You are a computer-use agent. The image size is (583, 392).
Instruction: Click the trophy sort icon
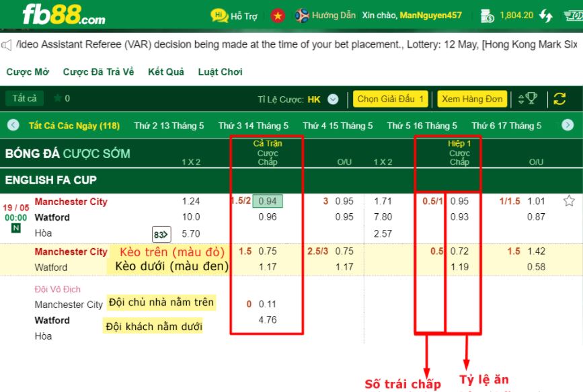coord(528,99)
